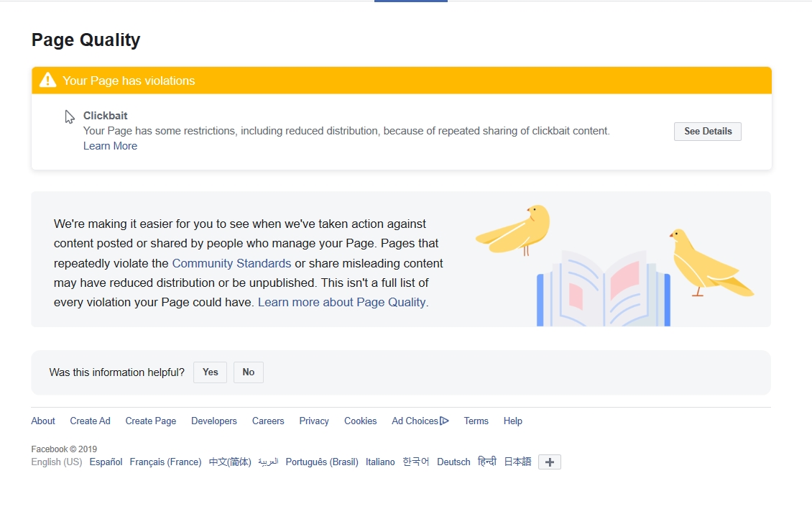Switch language to Hindi (हिन्दी)

[486, 461]
